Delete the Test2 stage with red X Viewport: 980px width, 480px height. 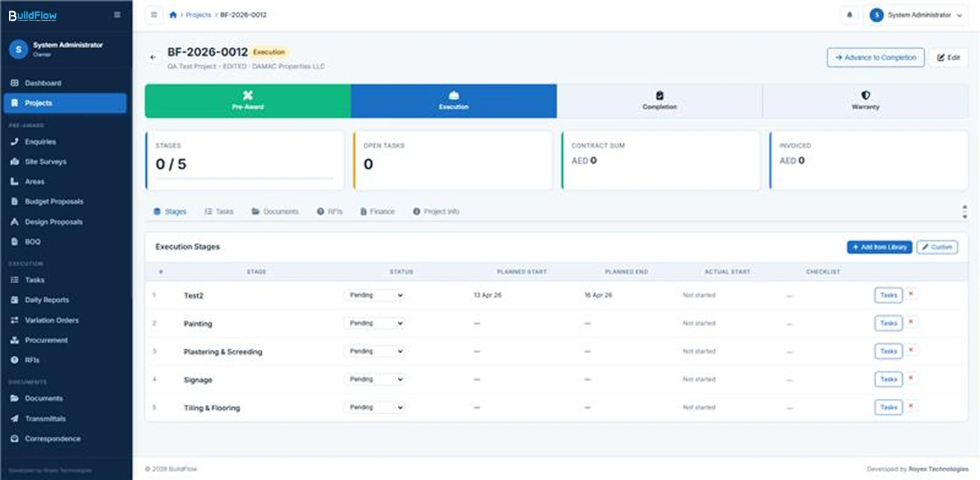(911, 294)
